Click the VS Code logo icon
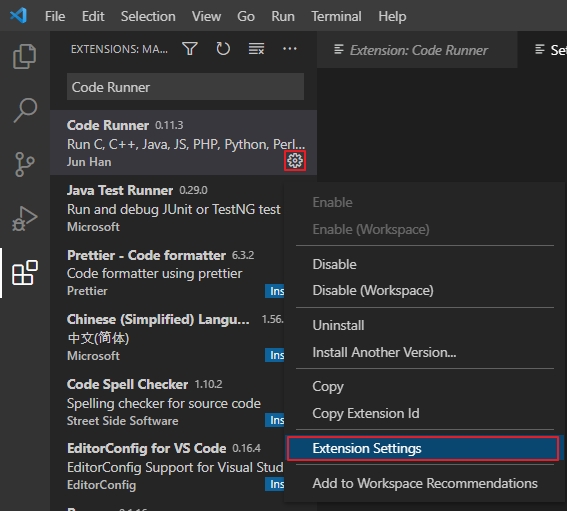Image resolution: width=567 pixels, height=511 pixels. click(x=18, y=16)
